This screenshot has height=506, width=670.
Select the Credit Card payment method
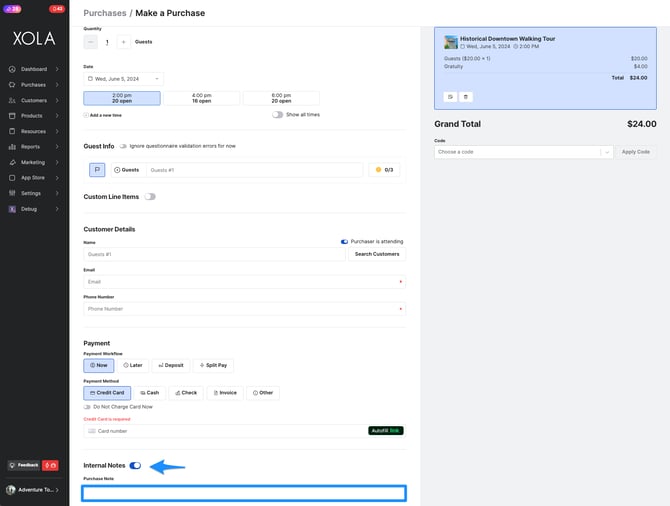click(107, 393)
